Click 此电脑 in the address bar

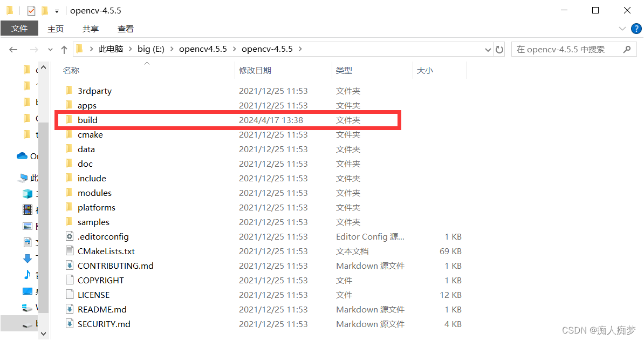111,49
